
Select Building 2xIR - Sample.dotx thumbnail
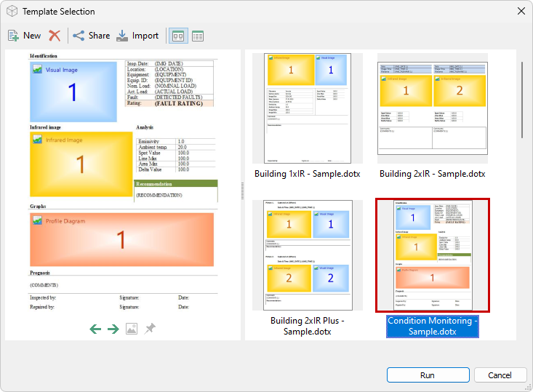[x=433, y=108]
